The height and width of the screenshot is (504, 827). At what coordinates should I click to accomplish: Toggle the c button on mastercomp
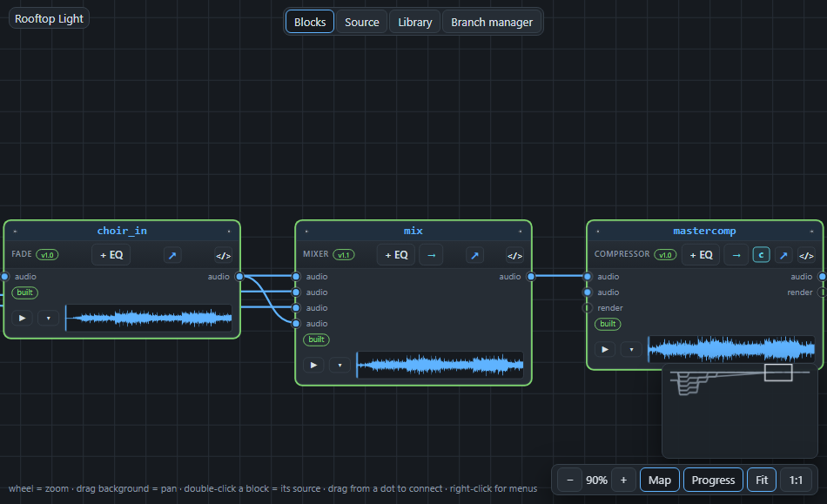[x=761, y=255]
